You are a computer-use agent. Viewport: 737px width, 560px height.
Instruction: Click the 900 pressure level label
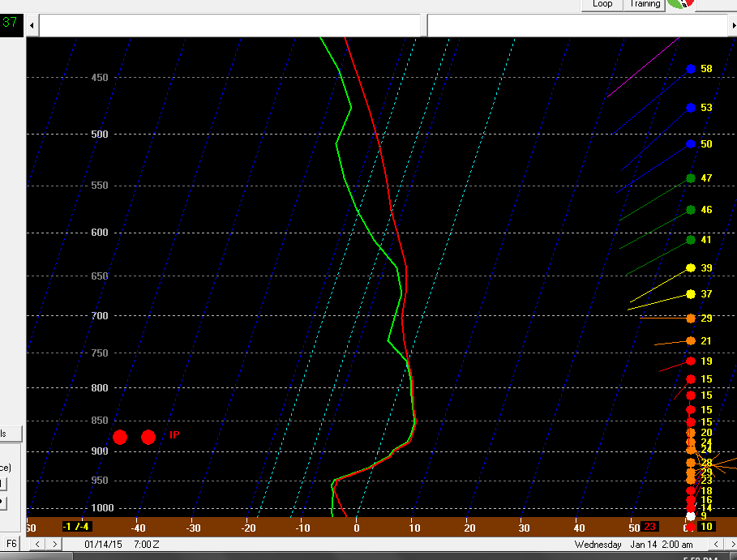pyautogui.click(x=99, y=451)
